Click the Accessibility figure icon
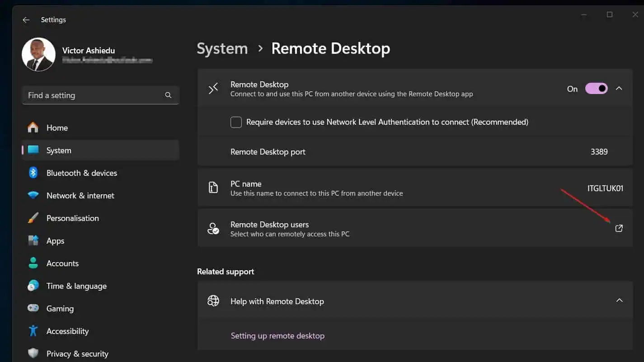 click(x=33, y=331)
